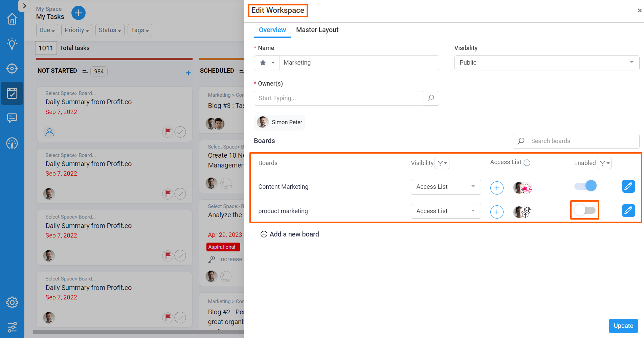644x338 pixels.
Task: Open the workspace Visibility dropdown showing Public
Action: 547,63
